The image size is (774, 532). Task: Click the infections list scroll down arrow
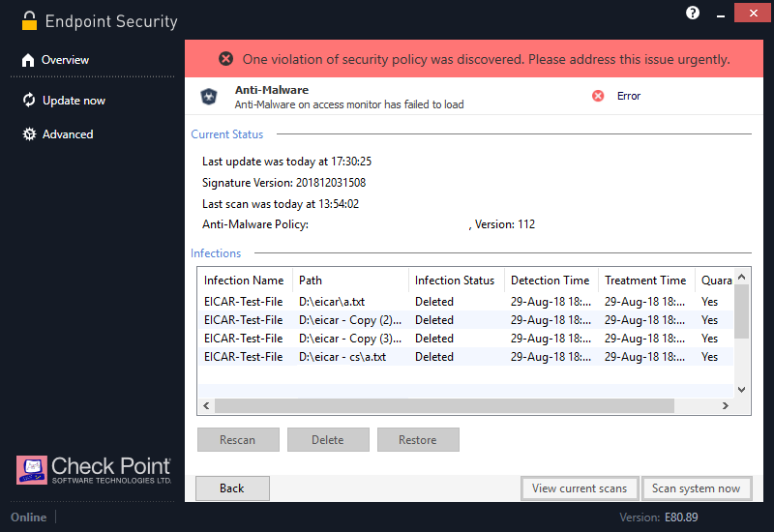pyautogui.click(x=741, y=390)
